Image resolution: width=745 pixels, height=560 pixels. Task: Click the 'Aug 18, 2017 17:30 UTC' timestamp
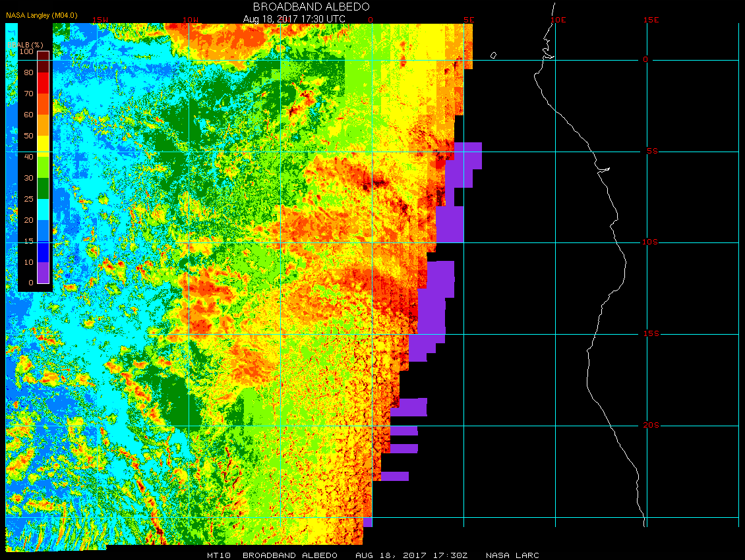coord(294,19)
